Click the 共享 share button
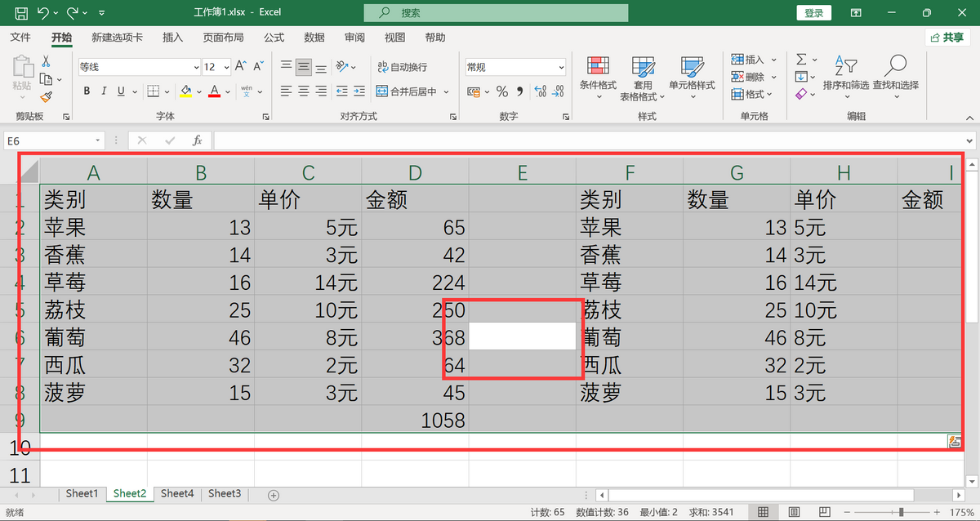 947,38
